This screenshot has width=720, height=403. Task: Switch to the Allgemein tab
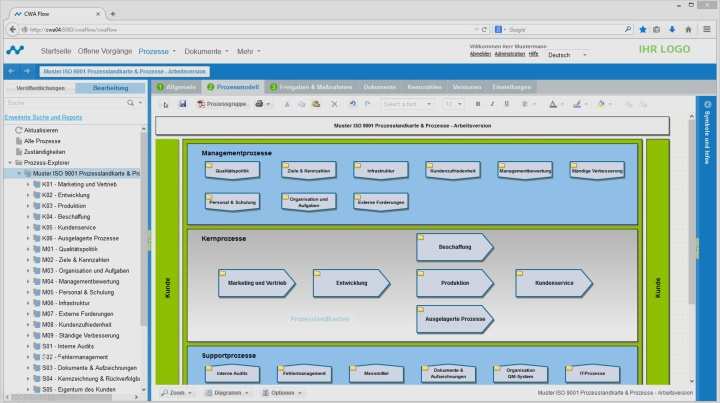[176, 87]
